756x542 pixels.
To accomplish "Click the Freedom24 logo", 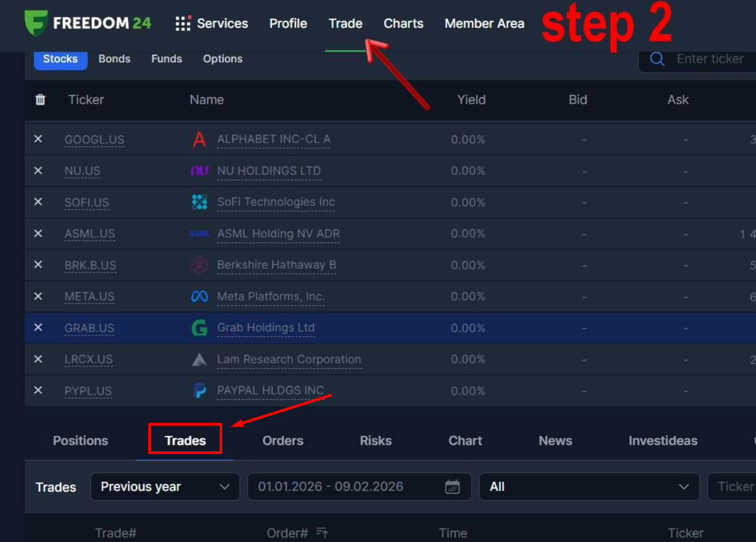I will pos(88,23).
